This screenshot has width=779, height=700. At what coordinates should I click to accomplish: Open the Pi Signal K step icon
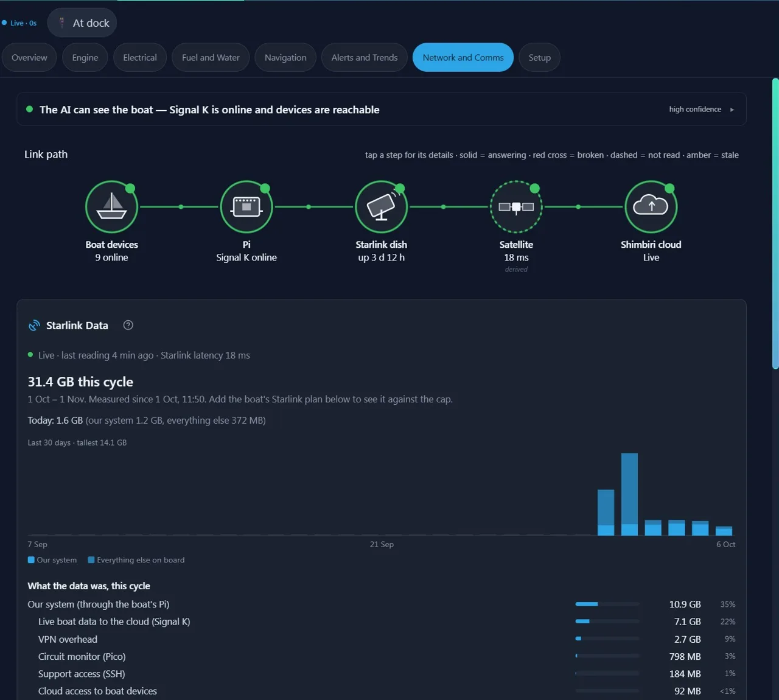point(246,207)
